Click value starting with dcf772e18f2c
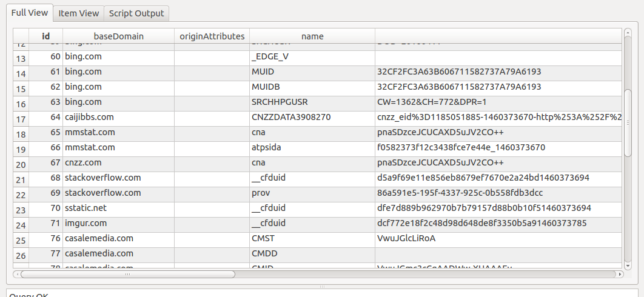The image size is (644, 297). click(498, 224)
